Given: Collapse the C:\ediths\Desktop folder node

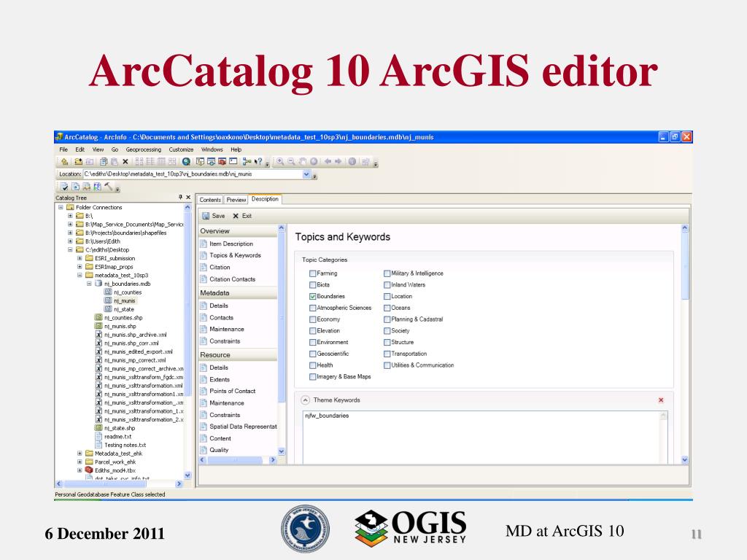Looking at the screenshot, I should tap(70, 249).
